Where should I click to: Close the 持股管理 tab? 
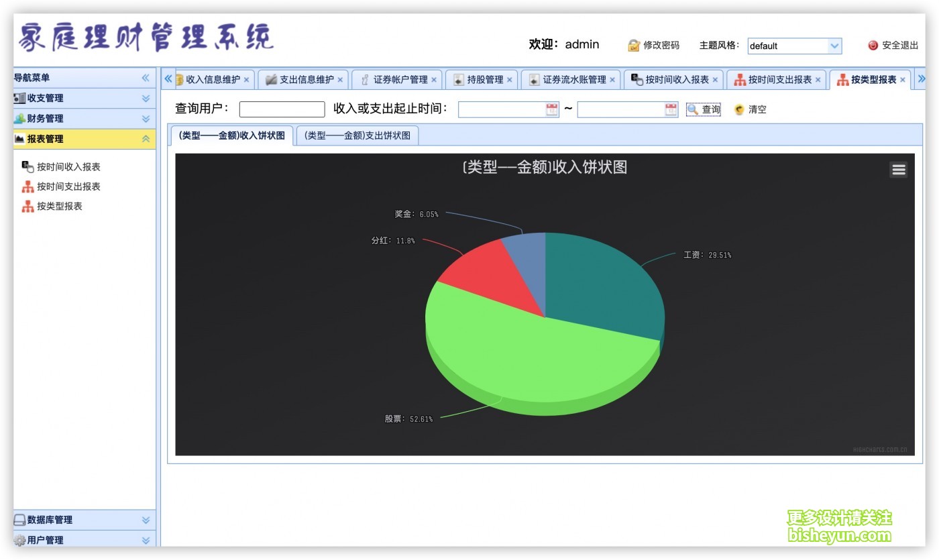[x=510, y=80]
